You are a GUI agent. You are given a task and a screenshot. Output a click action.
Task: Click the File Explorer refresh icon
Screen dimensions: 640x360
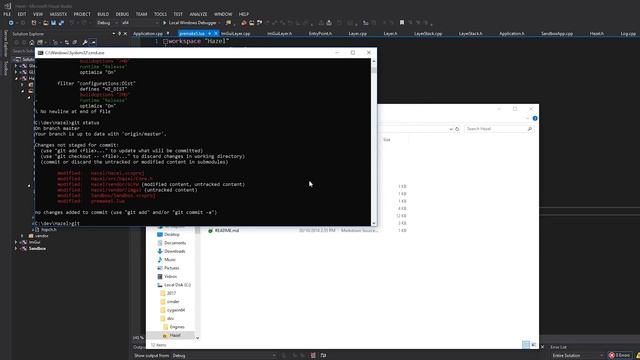point(457,129)
